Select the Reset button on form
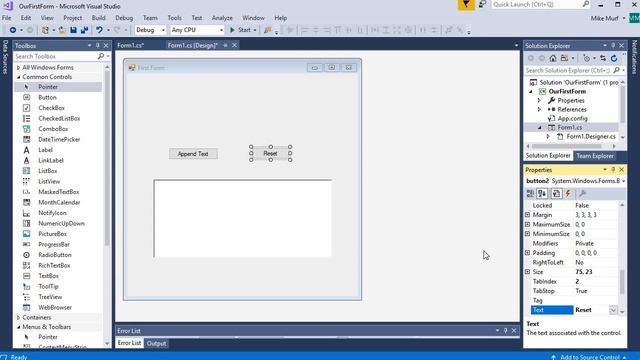Screen dimensions: 640x360 click(x=270, y=153)
